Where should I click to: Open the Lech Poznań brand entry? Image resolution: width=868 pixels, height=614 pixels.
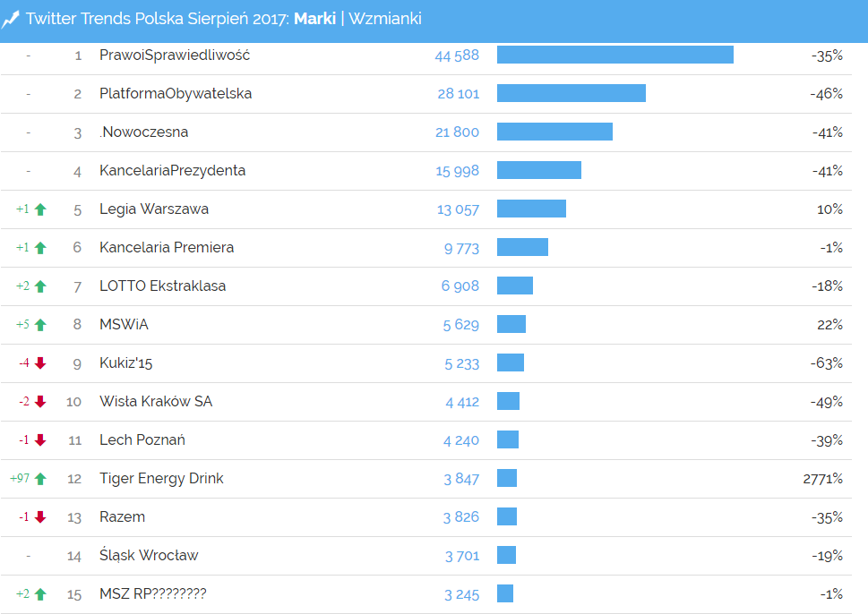142,440
